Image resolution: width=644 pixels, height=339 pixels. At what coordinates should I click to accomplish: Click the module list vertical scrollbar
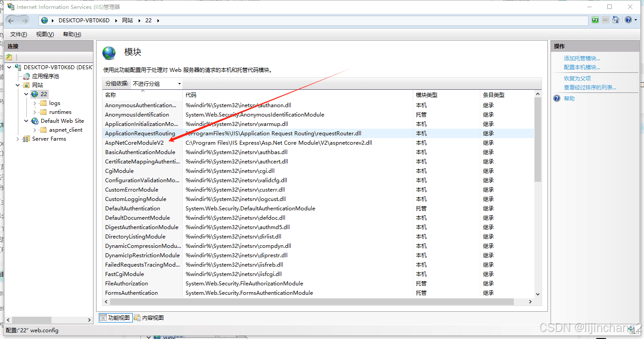pos(538,194)
